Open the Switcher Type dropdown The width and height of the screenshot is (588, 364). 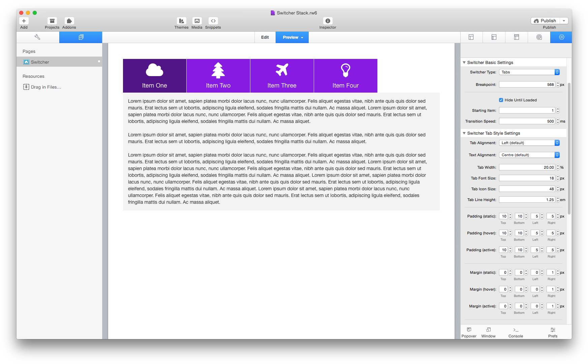(529, 72)
